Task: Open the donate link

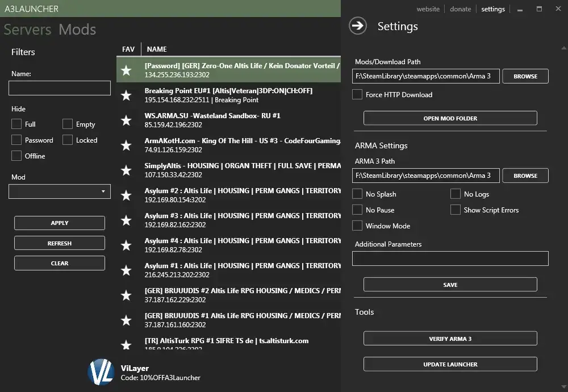Action: tap(461, 9)
